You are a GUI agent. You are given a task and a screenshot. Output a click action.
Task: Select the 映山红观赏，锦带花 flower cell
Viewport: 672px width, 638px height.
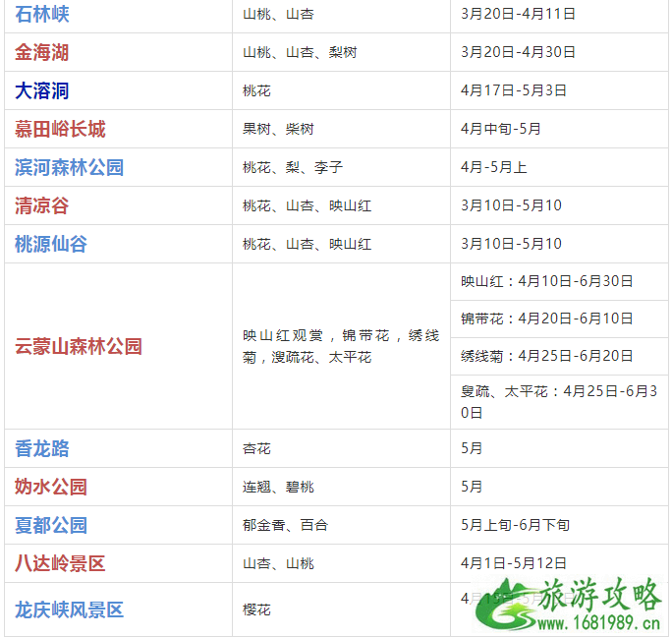pyautogui.click(x=341, y=346)
